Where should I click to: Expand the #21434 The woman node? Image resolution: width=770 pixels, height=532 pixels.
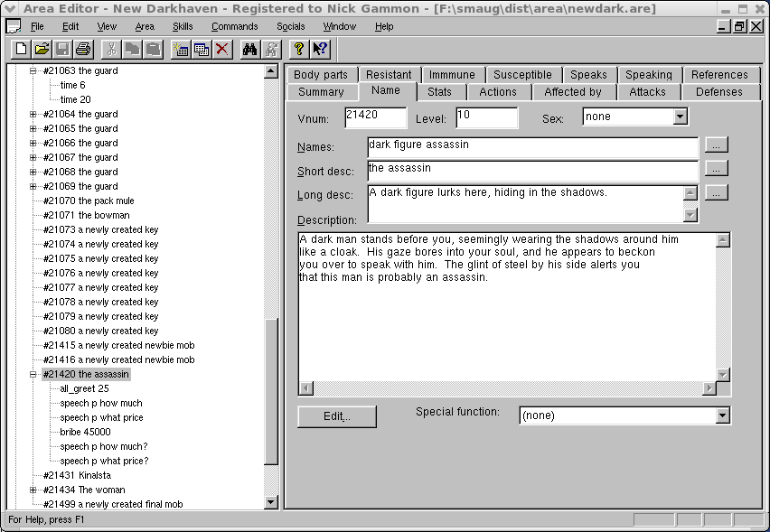(33, 490)
